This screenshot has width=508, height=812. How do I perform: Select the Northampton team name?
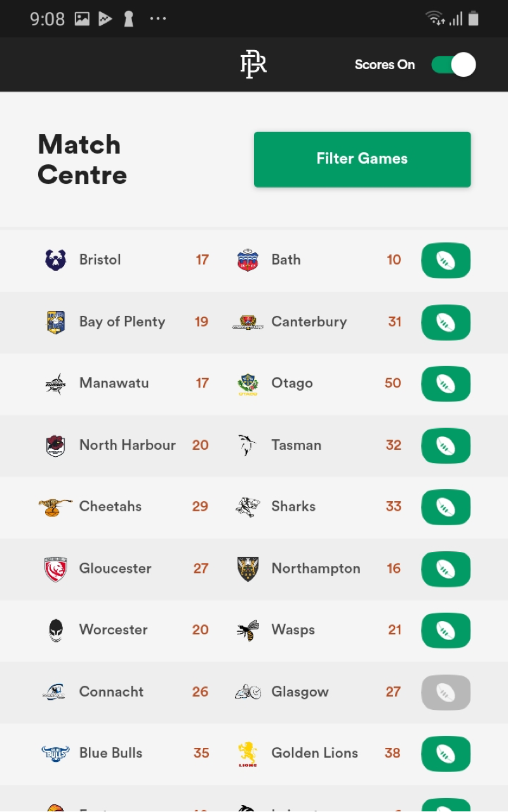tap(316, 568)
